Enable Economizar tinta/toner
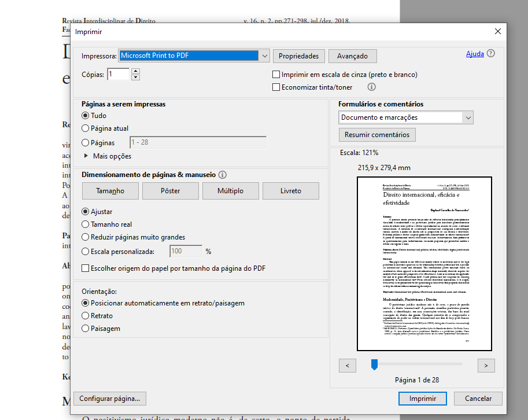This screenshot has height=420, width=528. [276, 87]
